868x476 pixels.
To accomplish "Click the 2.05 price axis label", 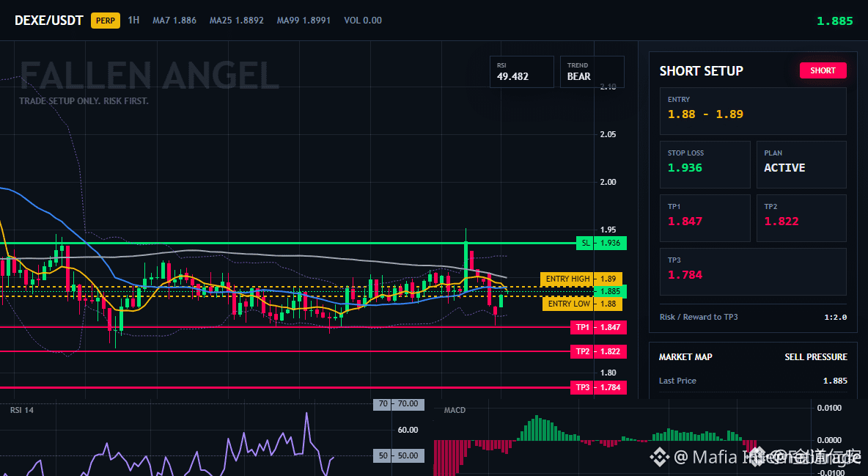I will pos(608,134).
